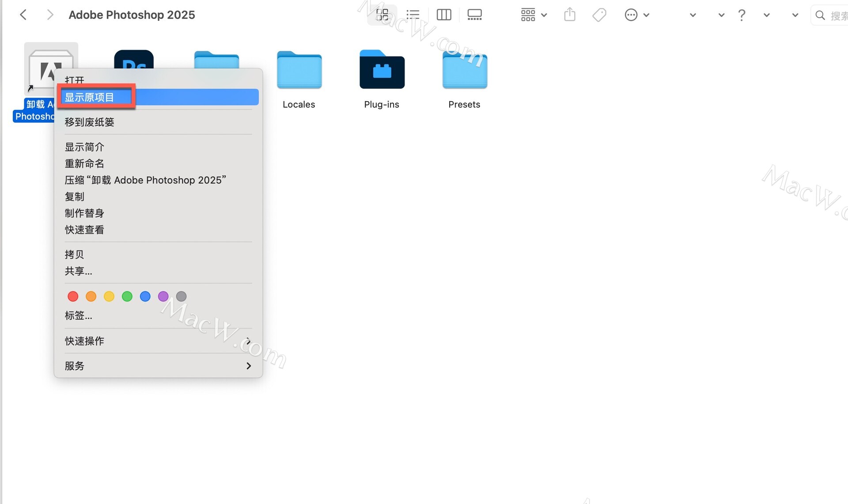This screenshot has width=848, height=504.
Task: Apply the gray color tag
Action: [182, 296]
